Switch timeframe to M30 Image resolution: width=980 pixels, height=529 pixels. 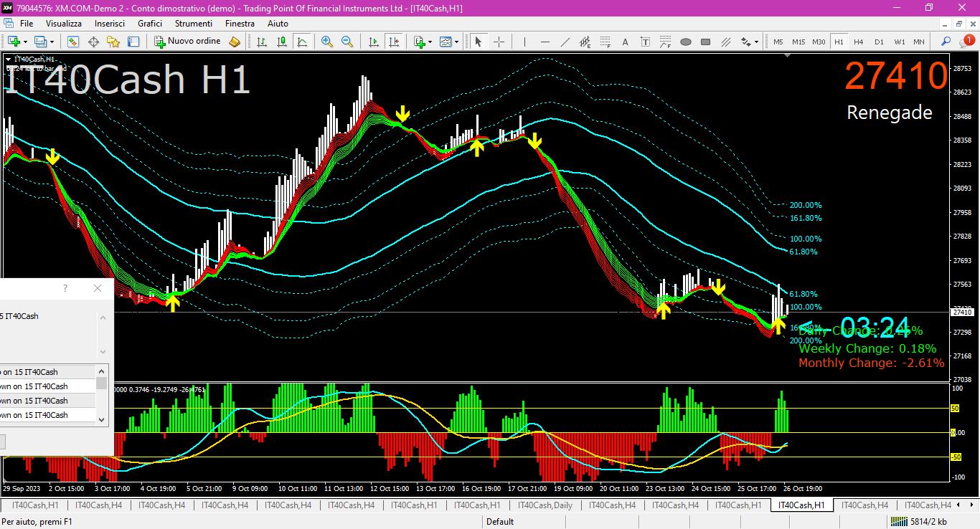click(x=819, y=42)
